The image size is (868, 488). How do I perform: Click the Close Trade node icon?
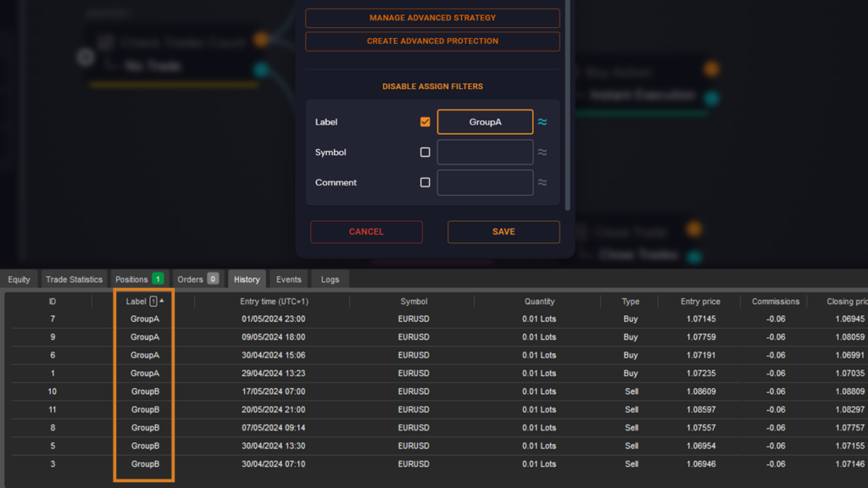pyautogui.click(x=583, y=231)
